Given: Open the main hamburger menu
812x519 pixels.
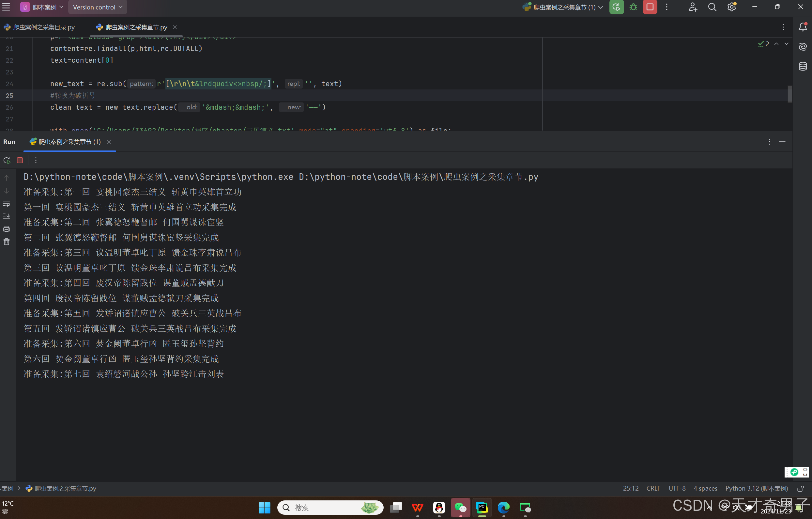Looking at the screenshot, I should click(x=6, y=7).
